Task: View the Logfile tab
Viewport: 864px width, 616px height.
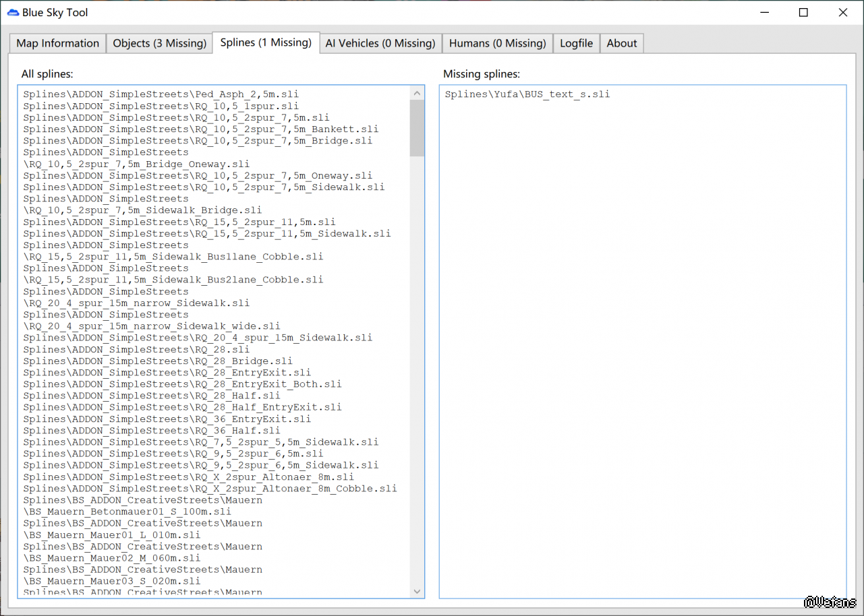Action: click(x=576, y=43)
